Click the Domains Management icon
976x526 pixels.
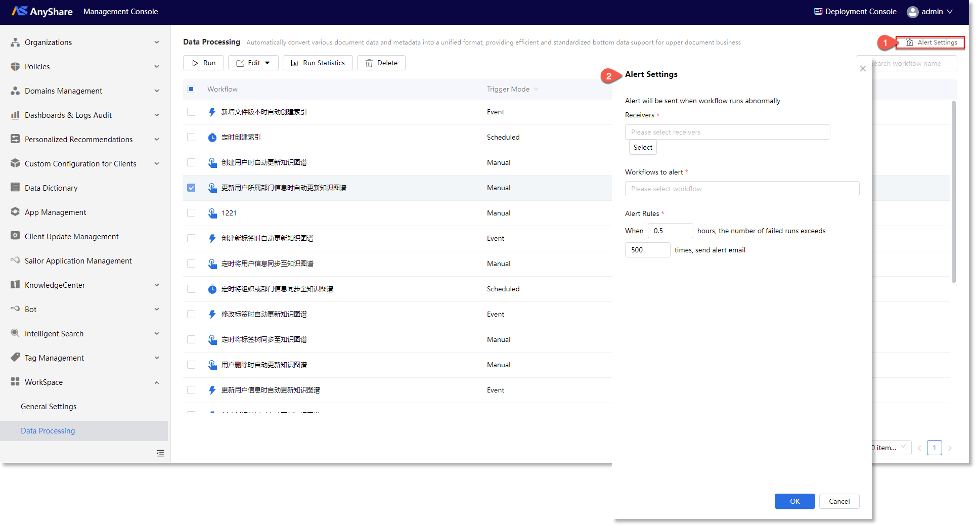point(16,91)
